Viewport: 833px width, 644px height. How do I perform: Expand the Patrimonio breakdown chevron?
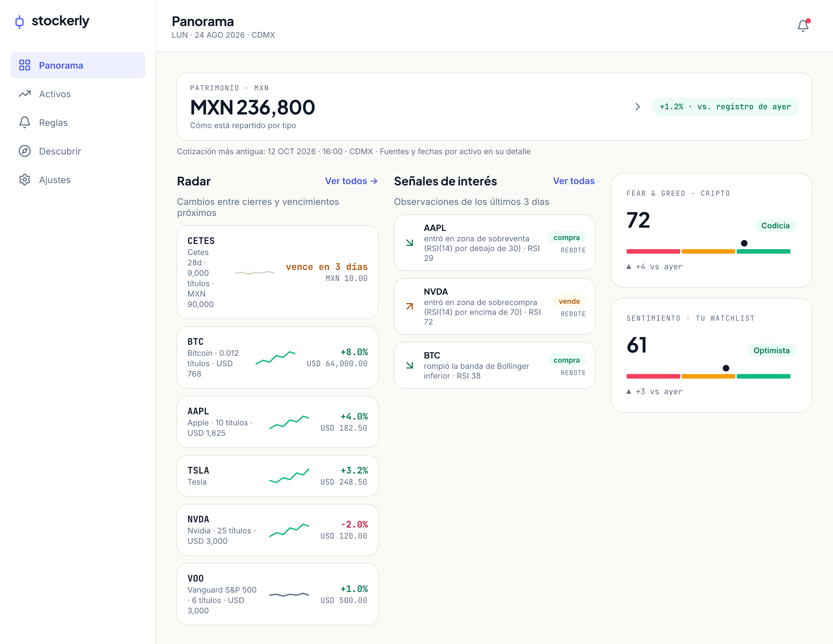click(x=638, y=107)
